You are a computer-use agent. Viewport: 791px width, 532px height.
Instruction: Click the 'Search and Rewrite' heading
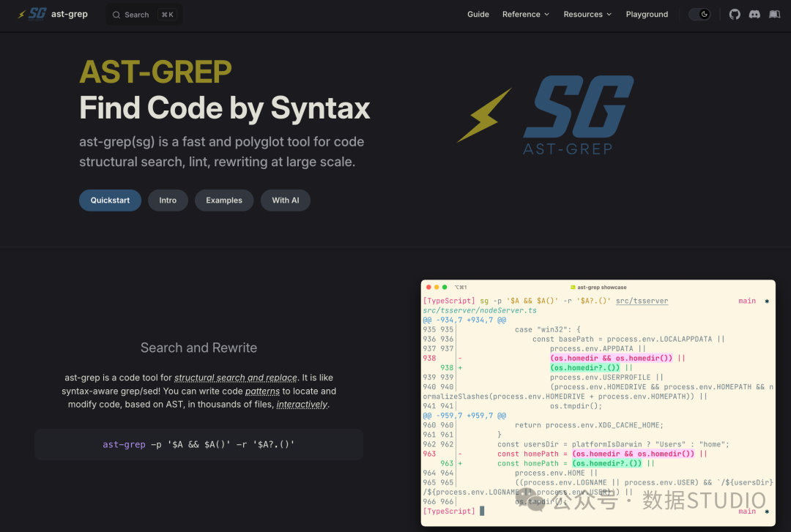click(x=198, y=348)
